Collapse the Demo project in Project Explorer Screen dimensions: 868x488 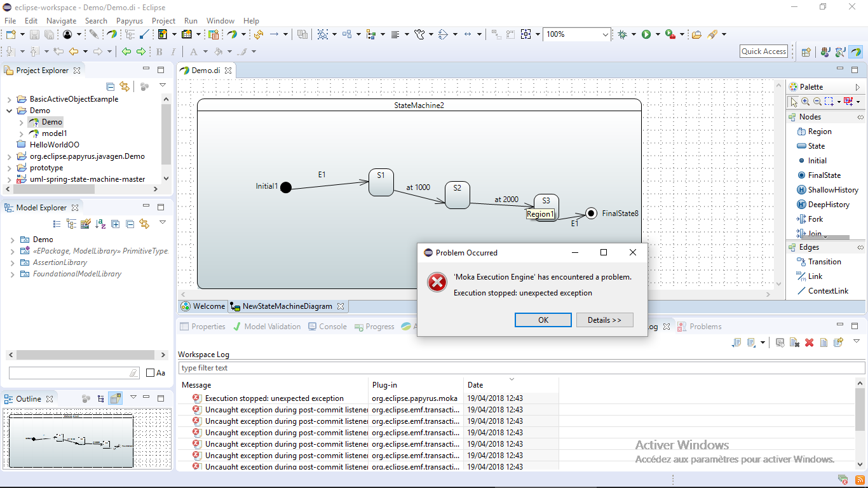pos(10,111)
